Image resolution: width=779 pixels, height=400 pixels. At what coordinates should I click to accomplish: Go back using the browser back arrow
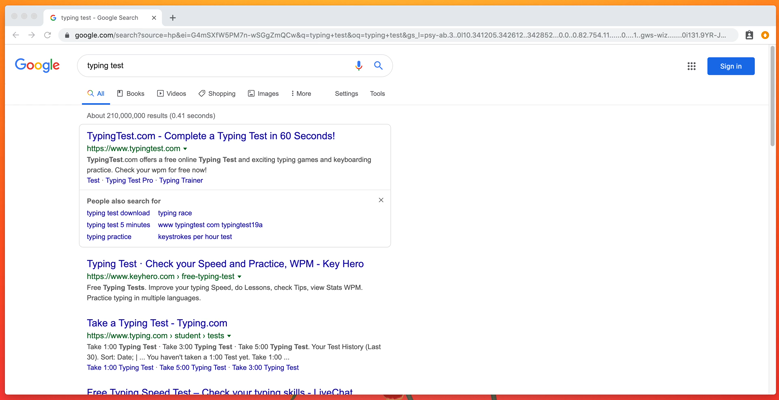pos(16,35)
